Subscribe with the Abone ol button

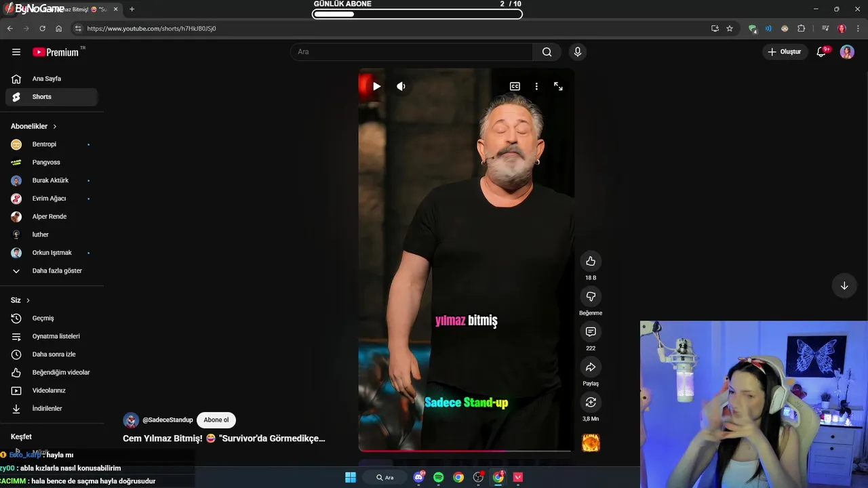pyautogui.click(x=216, y=420)
